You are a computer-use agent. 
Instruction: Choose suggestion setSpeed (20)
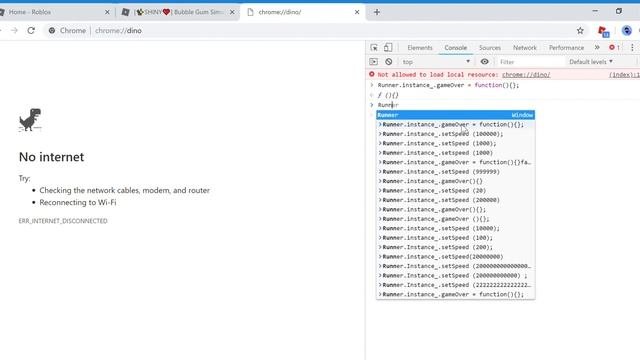[x=455, y=191]
